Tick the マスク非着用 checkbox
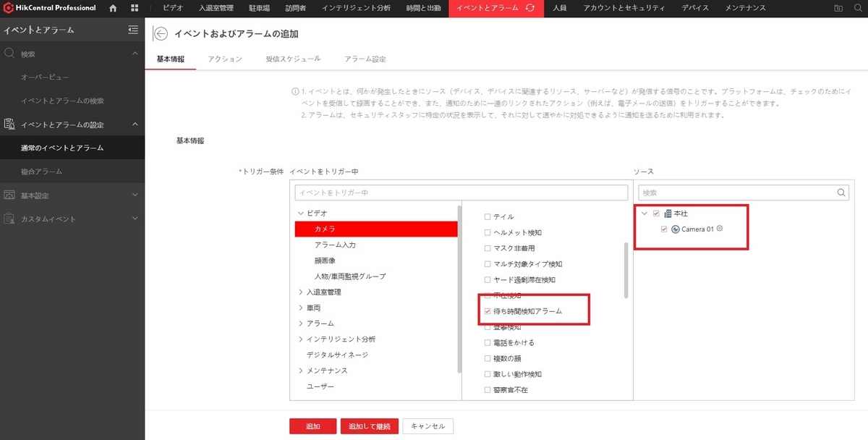This screenshot has height=440, width=868. [x=487, y=248]
